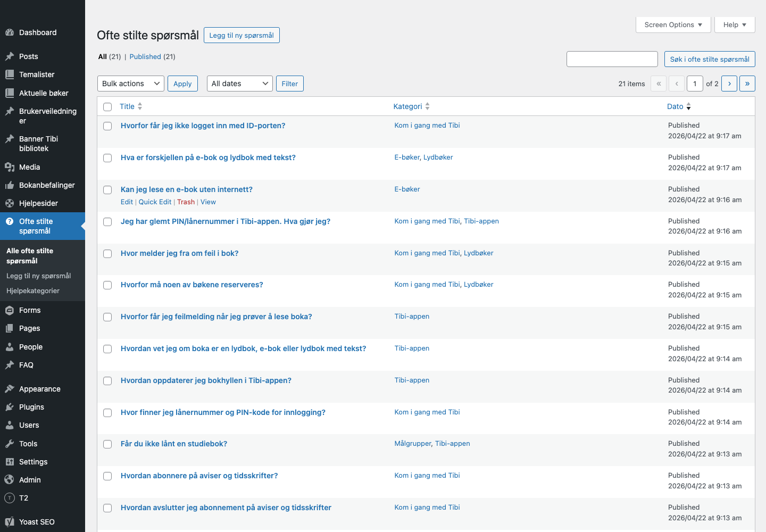Click the Yoast SEO icon
Screen dimensions: 766x532
point(10,522)
